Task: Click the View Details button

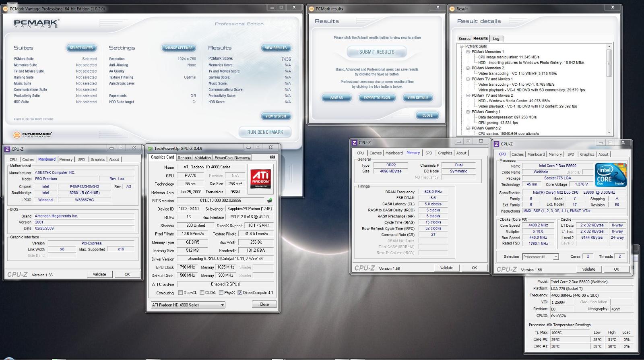Action: (x=418, y=98)
